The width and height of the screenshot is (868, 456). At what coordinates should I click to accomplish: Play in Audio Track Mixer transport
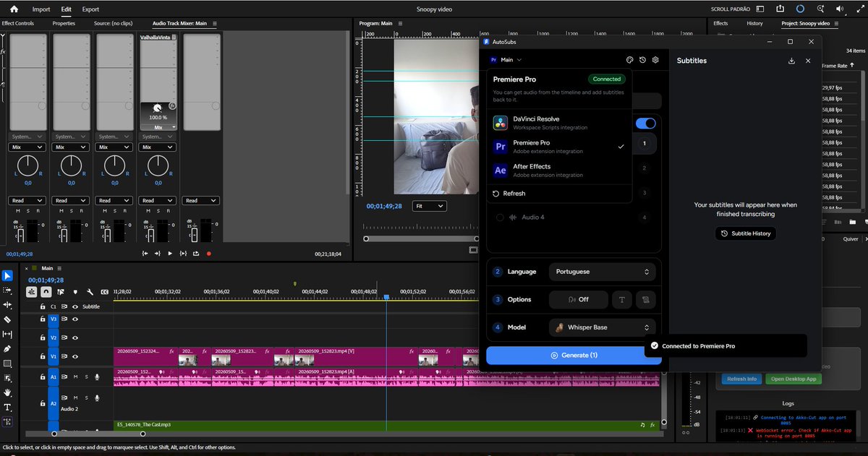170,254
